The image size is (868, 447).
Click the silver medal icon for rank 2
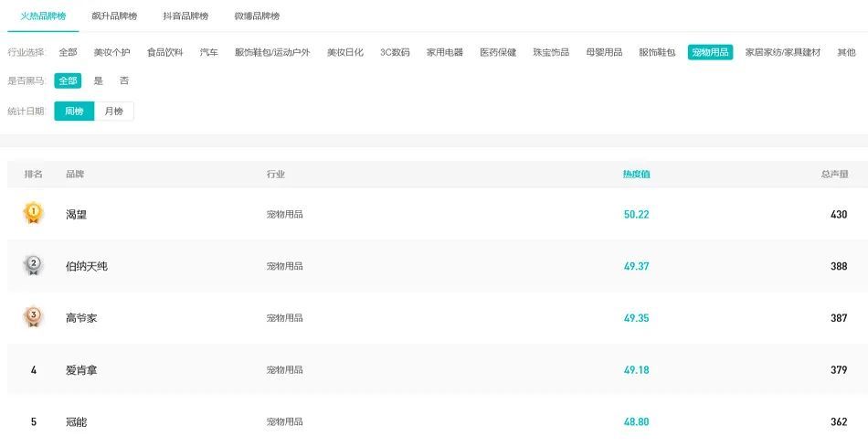pos(33,265)
